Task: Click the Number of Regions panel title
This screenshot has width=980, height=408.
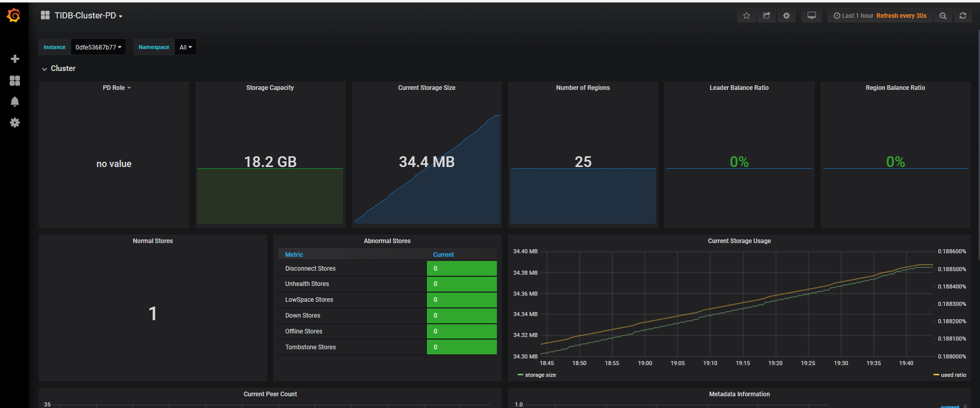Action: [x=583, y=88]
